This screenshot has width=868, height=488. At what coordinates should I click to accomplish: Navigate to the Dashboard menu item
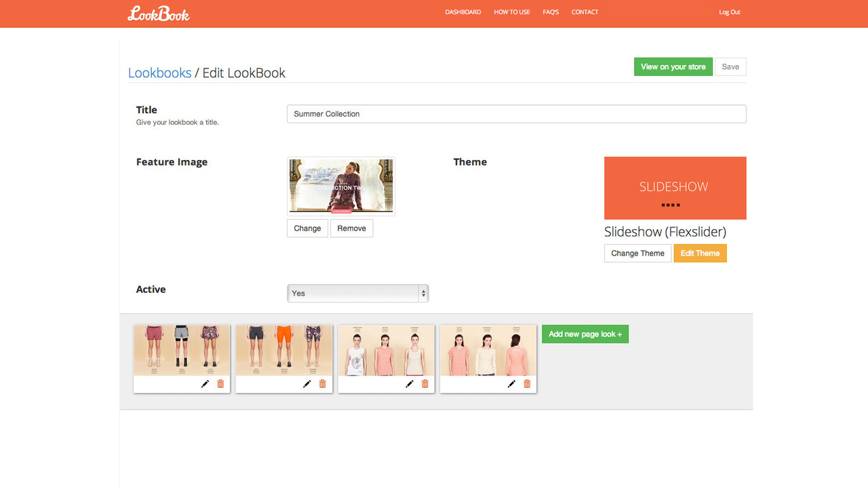462,12
